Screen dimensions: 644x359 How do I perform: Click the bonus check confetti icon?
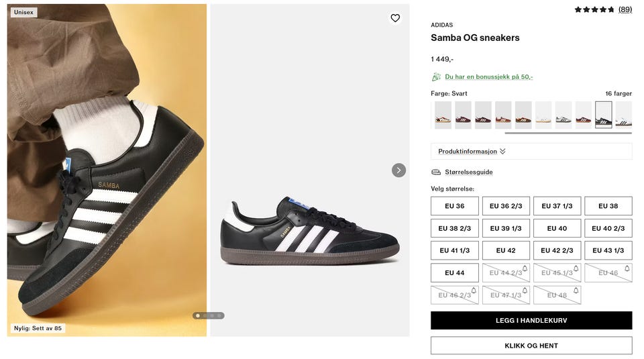(x=436, y=76)
